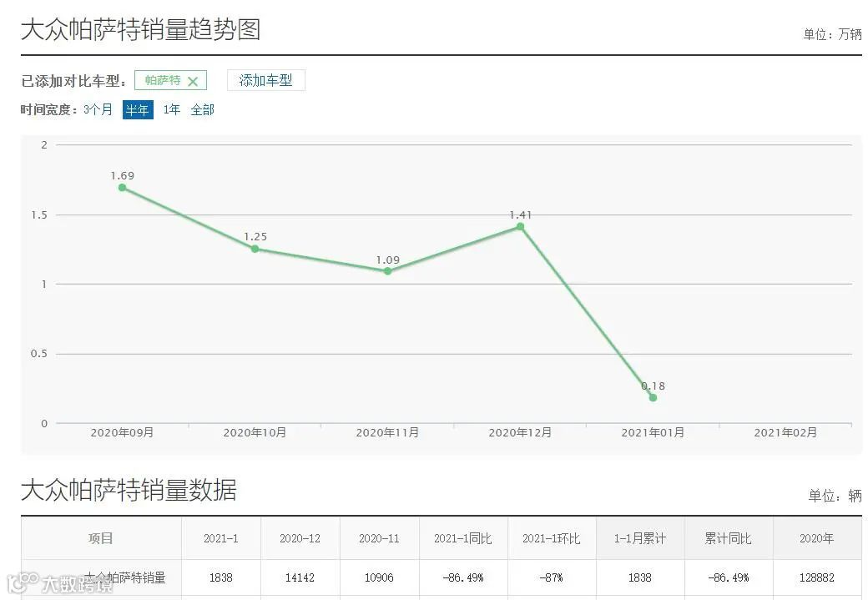
Task: Click the 1.25 data point for 2020年10月
Action: (x=255, y=249)
